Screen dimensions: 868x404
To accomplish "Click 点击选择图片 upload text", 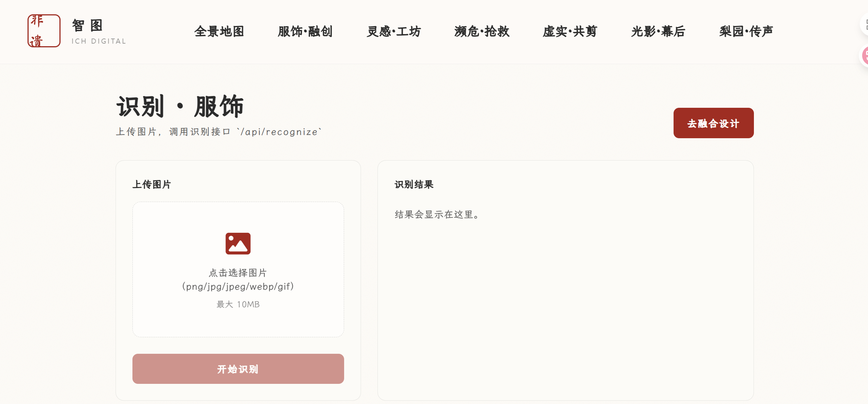I will (x=238, y=273).
